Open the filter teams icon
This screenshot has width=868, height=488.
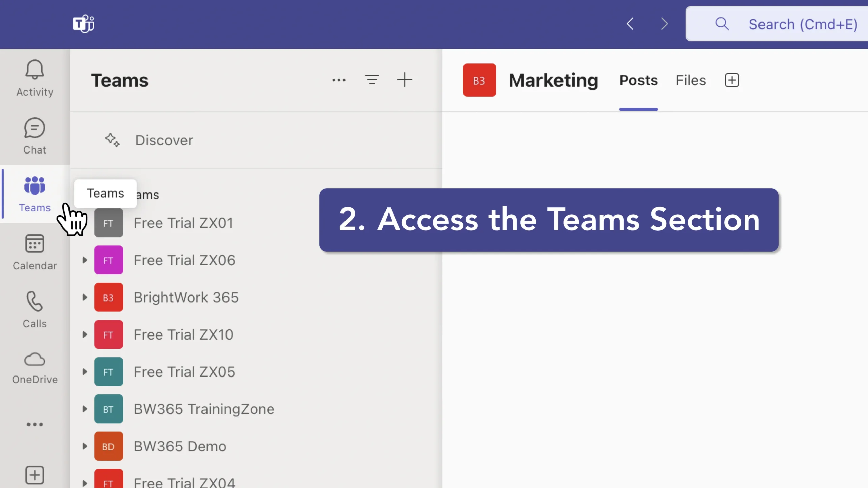pyautogui.click(x=372, y=80)
